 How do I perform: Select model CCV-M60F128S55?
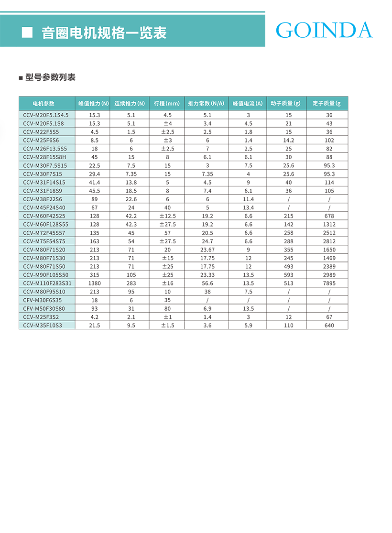[x=45, y=224]
